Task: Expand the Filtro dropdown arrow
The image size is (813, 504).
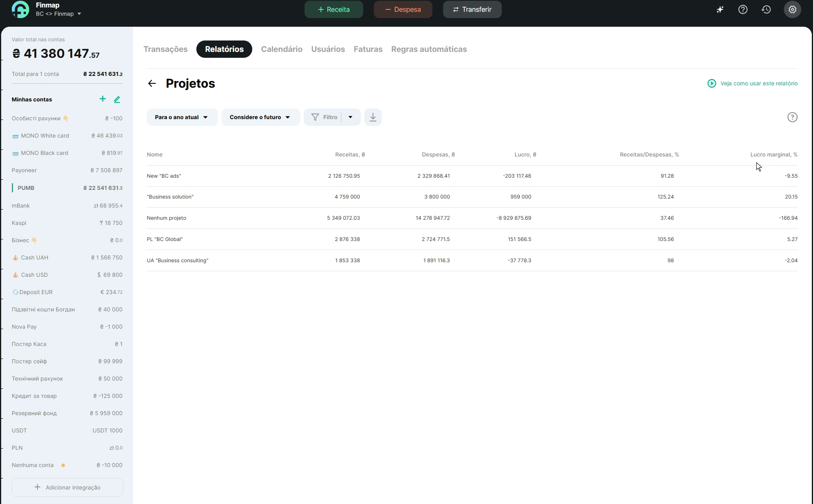Action: point(350,117)
